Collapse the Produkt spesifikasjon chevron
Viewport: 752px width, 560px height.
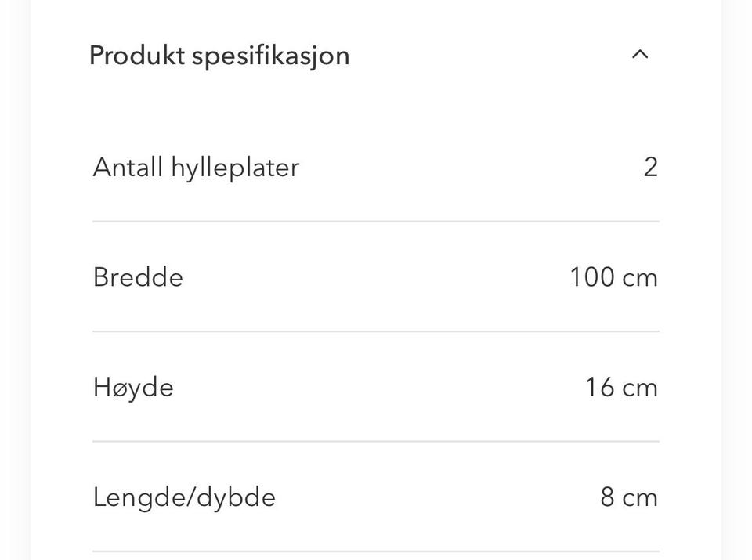640,55
